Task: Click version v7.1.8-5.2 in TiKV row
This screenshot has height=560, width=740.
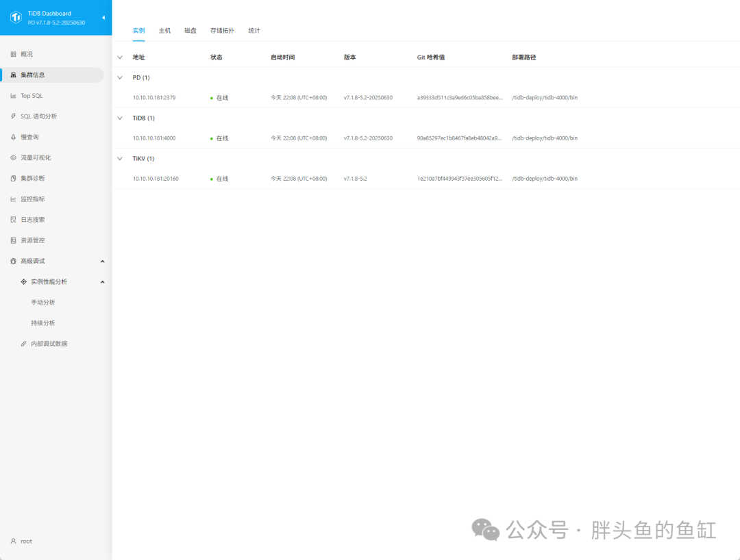Action: (356, 179)
